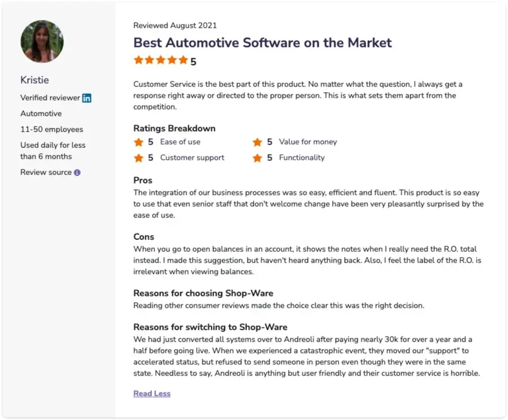The width and height of the screenshot is (508, 420).
Task: Click the Value for money star icon
Action: [x=257, y=142]
